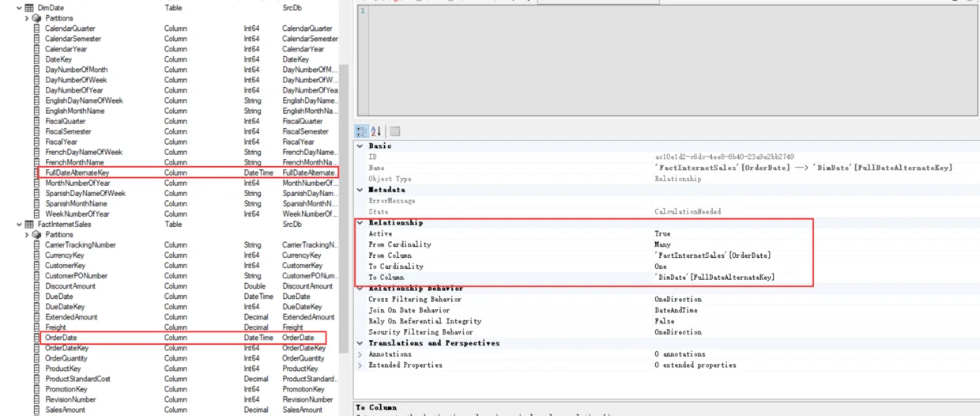Click the Object Type value Relationship

(x=677, y=179)
